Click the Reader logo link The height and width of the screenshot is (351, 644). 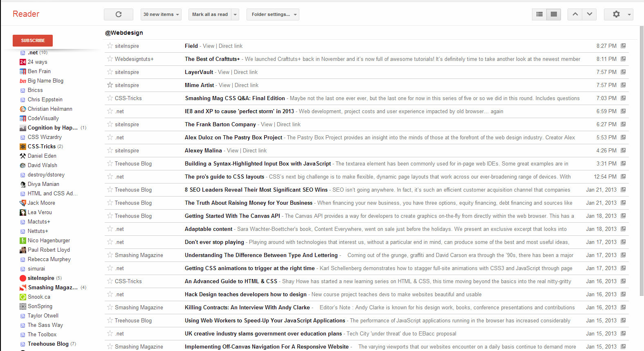tap(26, 14)
